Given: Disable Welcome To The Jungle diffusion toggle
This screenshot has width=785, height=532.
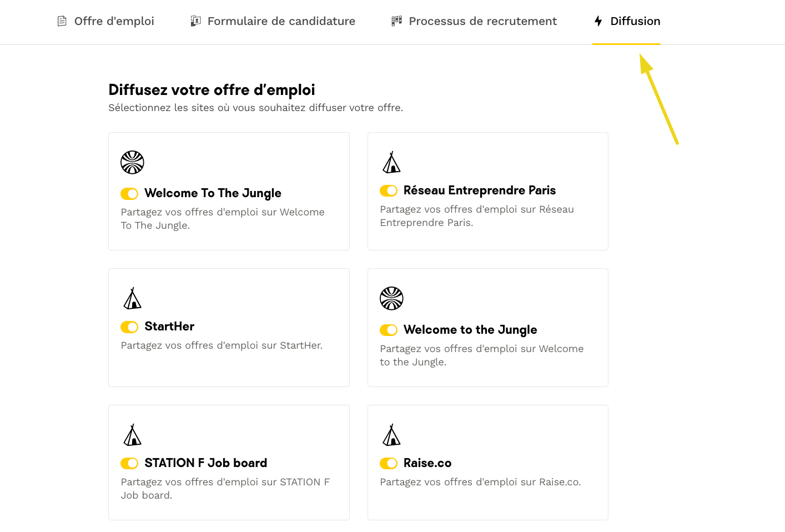Looking at the screenshot, I should point(129,193).
